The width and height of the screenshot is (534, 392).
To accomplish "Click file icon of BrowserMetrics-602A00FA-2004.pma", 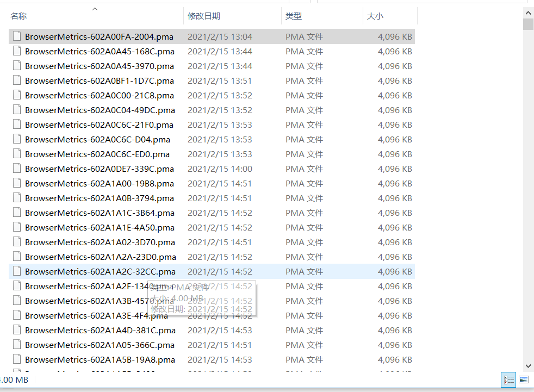I will [x=16, y=36].
